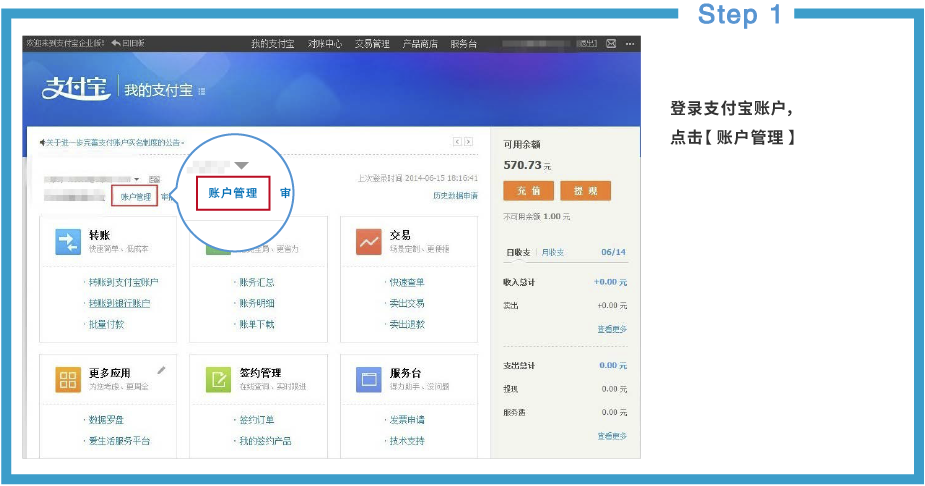
Task: Open the 账务汇总 link
Action: 257,283
